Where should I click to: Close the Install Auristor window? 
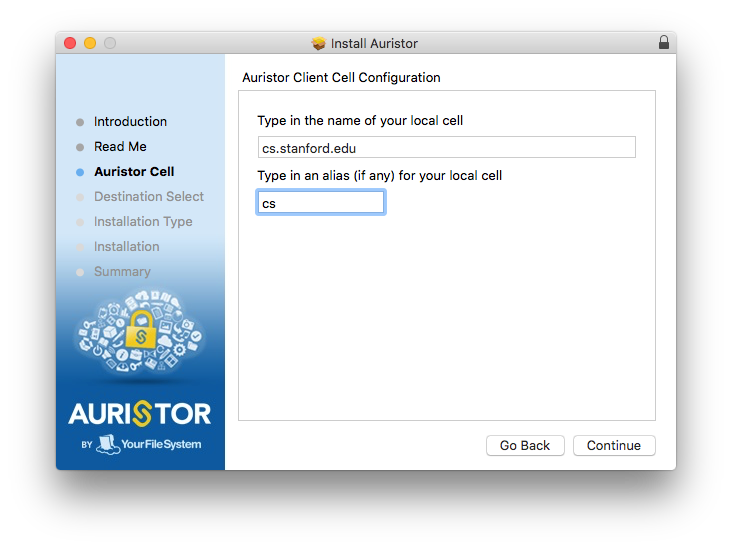click(x=70, y=43)
